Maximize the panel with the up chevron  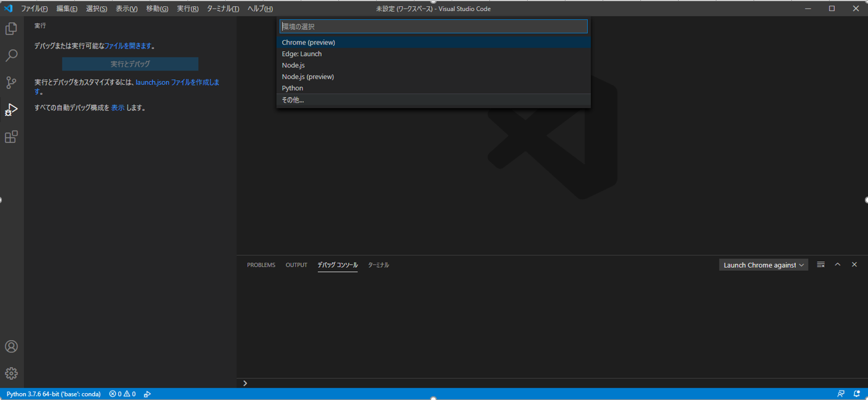[838, 265]
